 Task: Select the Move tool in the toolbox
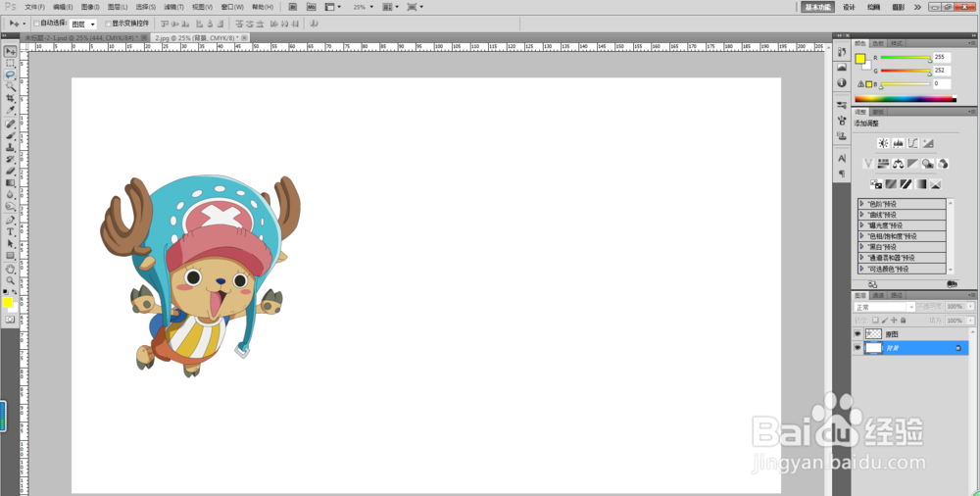pyautogui.click(x=10, y=51)
